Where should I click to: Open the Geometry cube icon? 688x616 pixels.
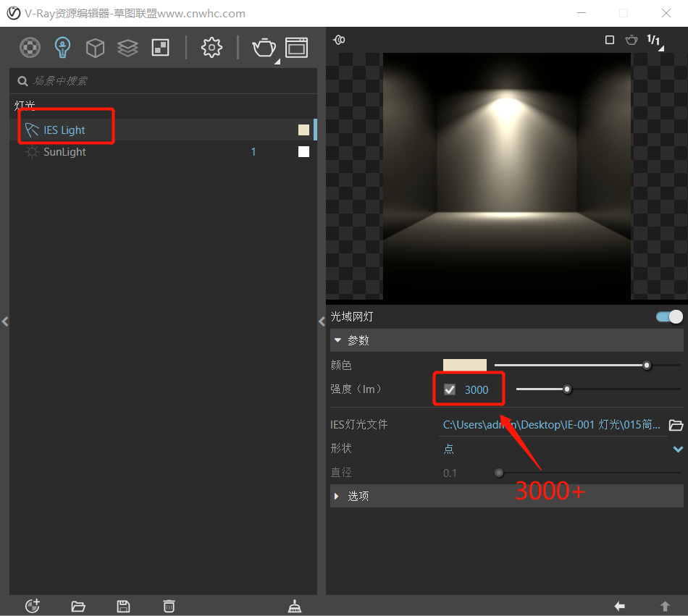click(95, 47)
